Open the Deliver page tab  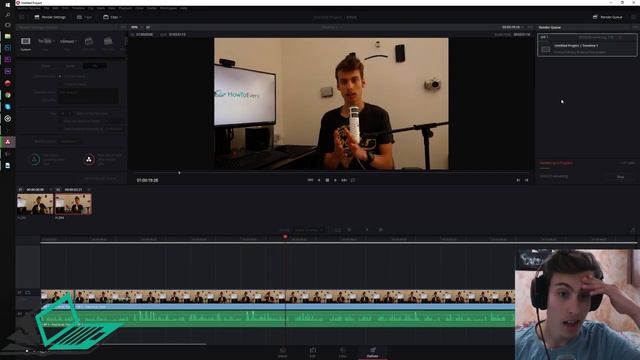click(x=372, y=353)
